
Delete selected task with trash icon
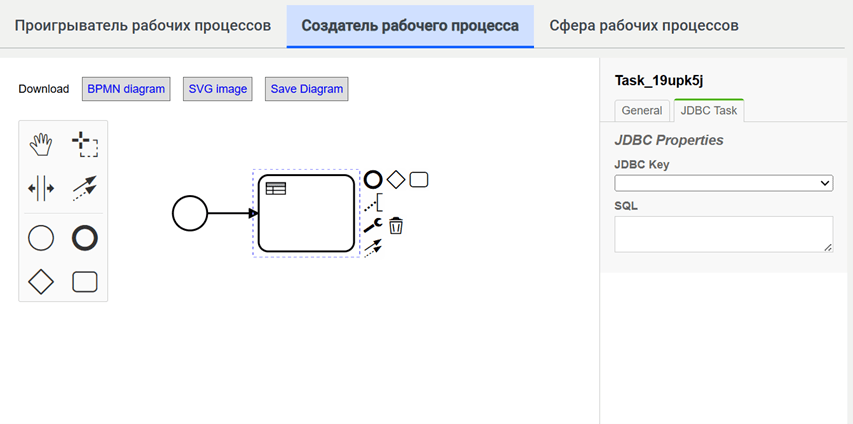coord(396,225)
